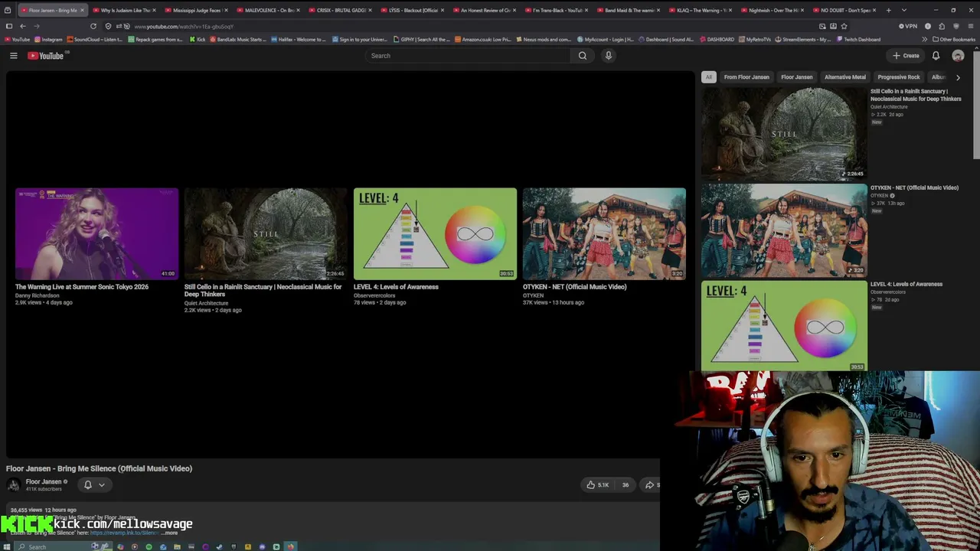This screenshot has height=551, width=980.
Task: Select the Floor Jansen filter chip
Action: click(796, 77)
